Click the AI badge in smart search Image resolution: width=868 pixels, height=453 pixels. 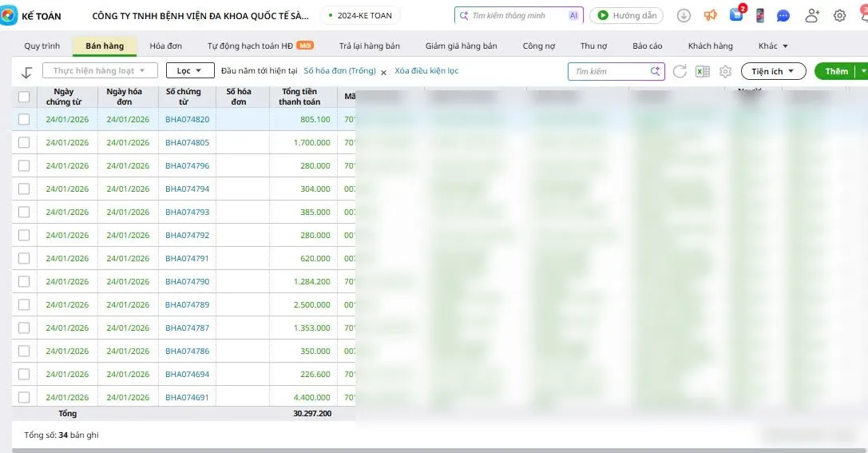tap(573, 15)
